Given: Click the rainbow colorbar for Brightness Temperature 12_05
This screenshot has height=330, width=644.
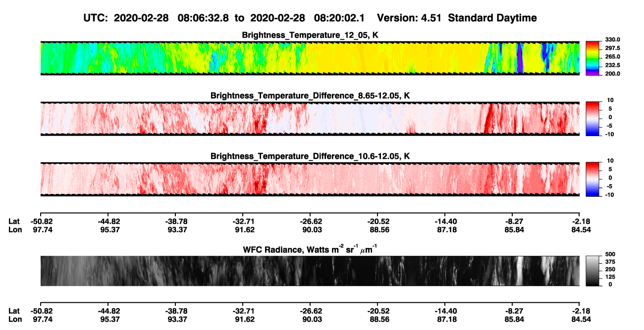Looking at the screenshot, I should [592, 58].
